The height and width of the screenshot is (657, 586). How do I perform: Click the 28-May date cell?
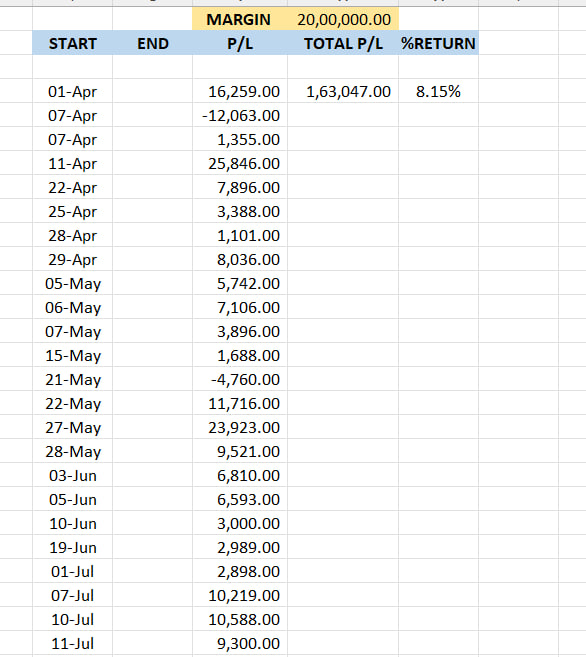point(72,452)
